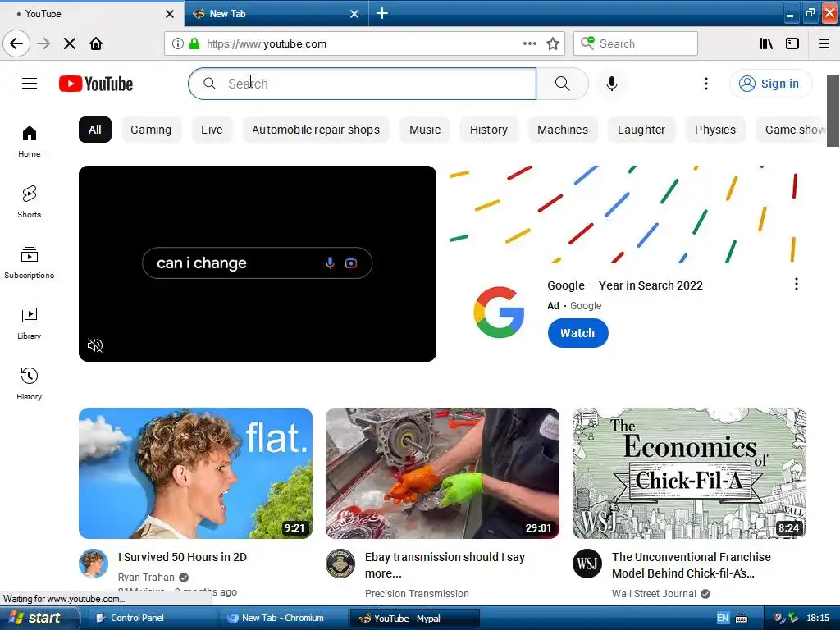Click the page vertical scrollbar thumb
The height and width of the screenshot is (630, 840).
[x=833, y=111]
